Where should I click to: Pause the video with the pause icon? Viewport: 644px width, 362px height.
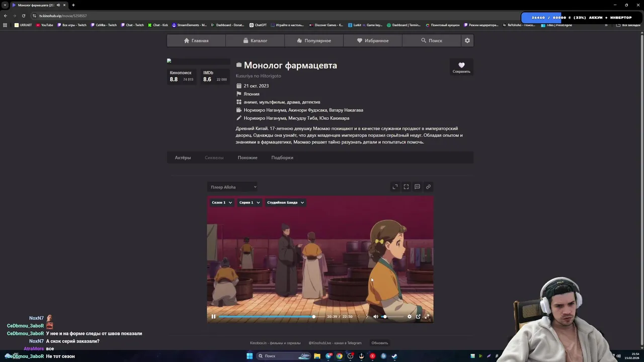[x=213, y=316]
